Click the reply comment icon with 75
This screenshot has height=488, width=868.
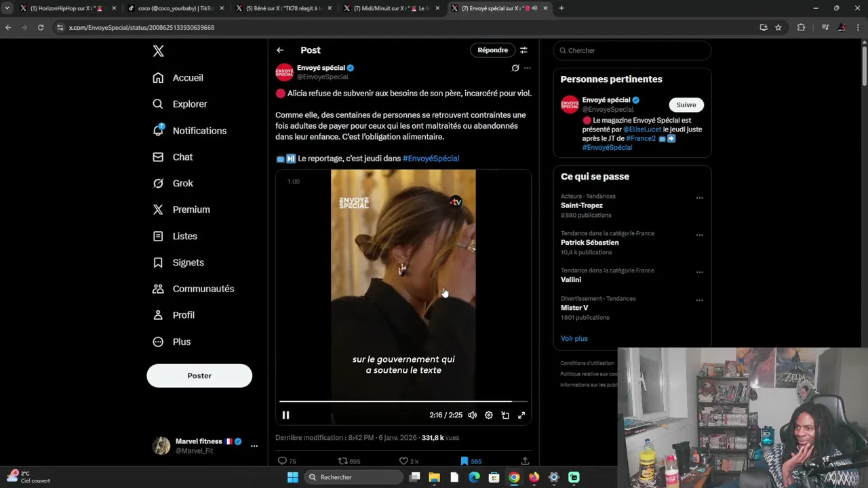[287, 461]
